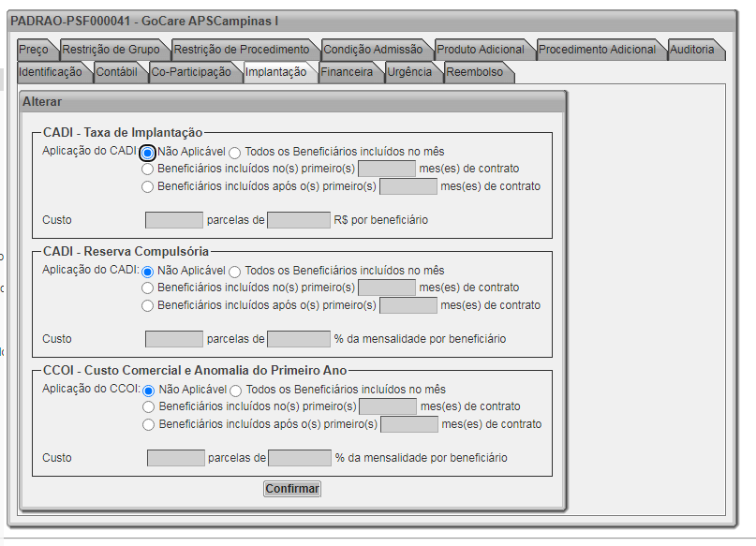This screenshot has height=546, width=756.
Task: Select 'incluídos após o(s) primeiro(s)' in Reserva Compulsória
Action: 147,305
